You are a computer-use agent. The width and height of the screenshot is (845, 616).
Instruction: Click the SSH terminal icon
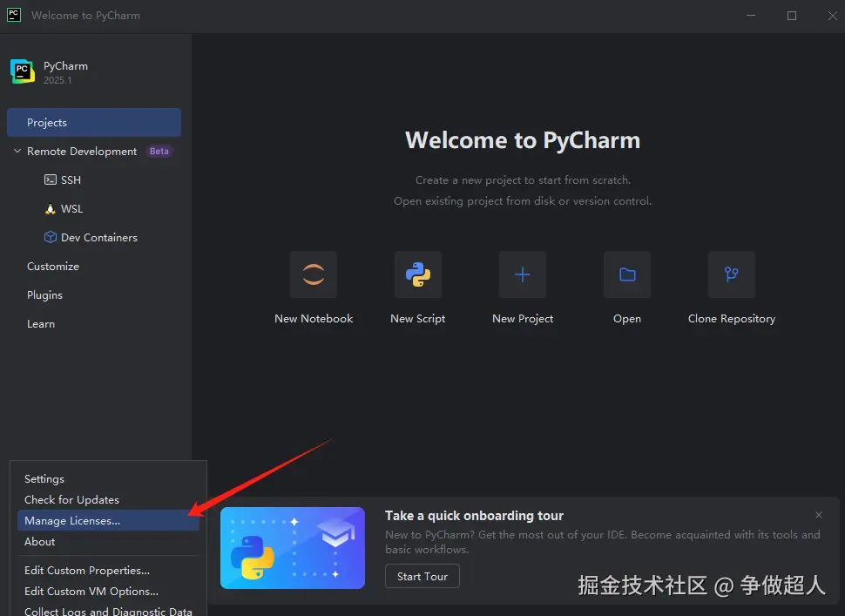(51, 179)
